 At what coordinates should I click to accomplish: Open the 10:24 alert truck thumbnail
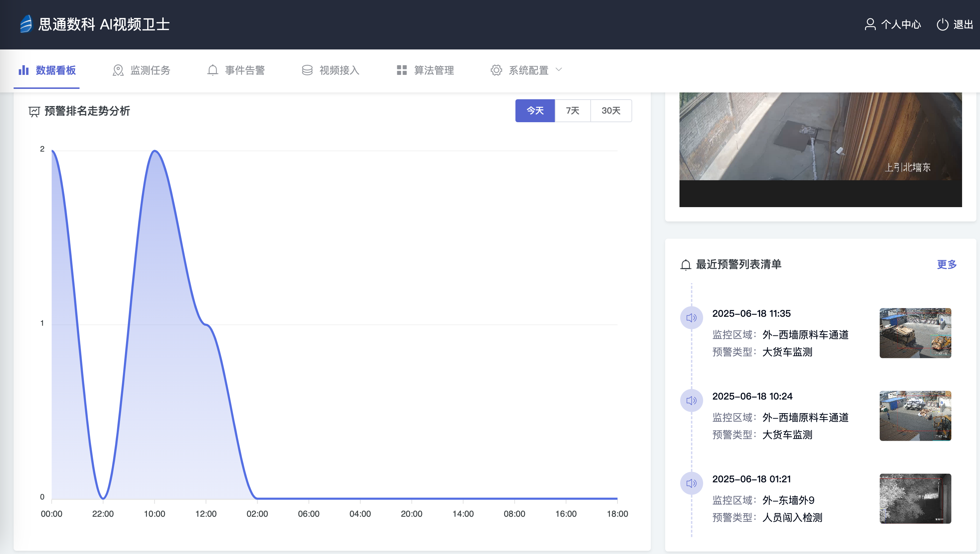pos(915,416)
